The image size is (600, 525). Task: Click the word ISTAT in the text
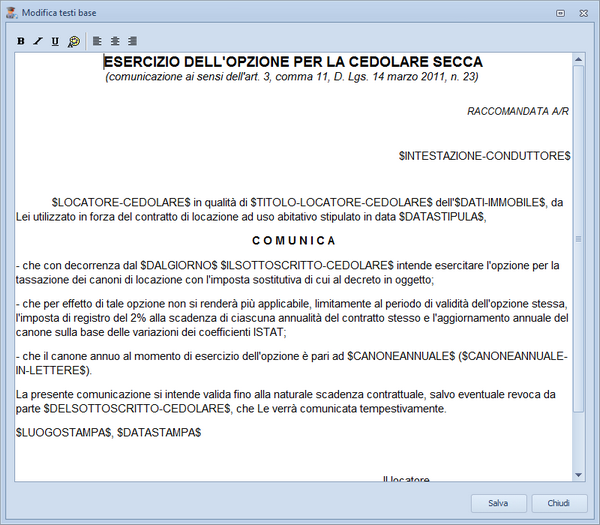click(267, 332)
